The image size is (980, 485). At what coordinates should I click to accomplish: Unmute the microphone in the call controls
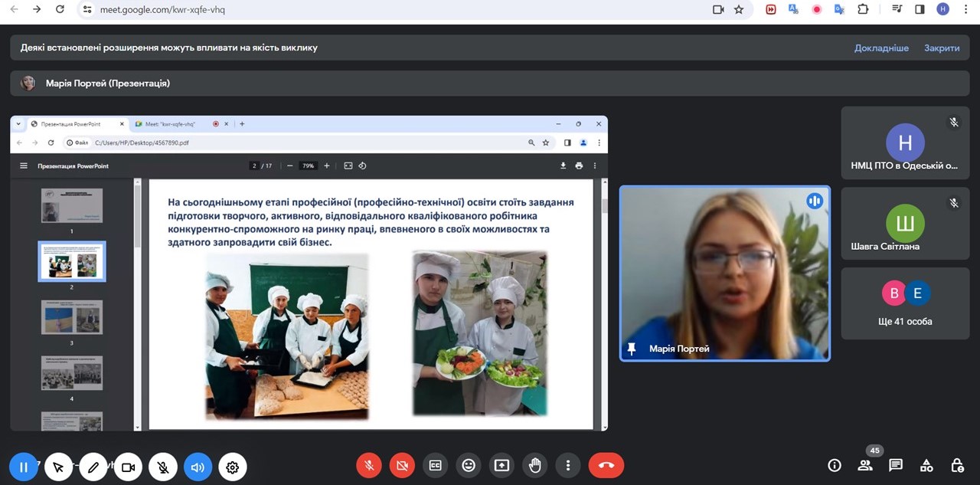click(369, 466)
